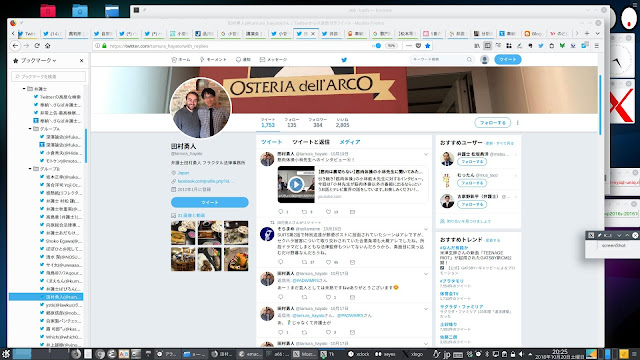Open Twitter メッセージ messages
Viewport: 640px width, 360px height.
coord(273,60)
